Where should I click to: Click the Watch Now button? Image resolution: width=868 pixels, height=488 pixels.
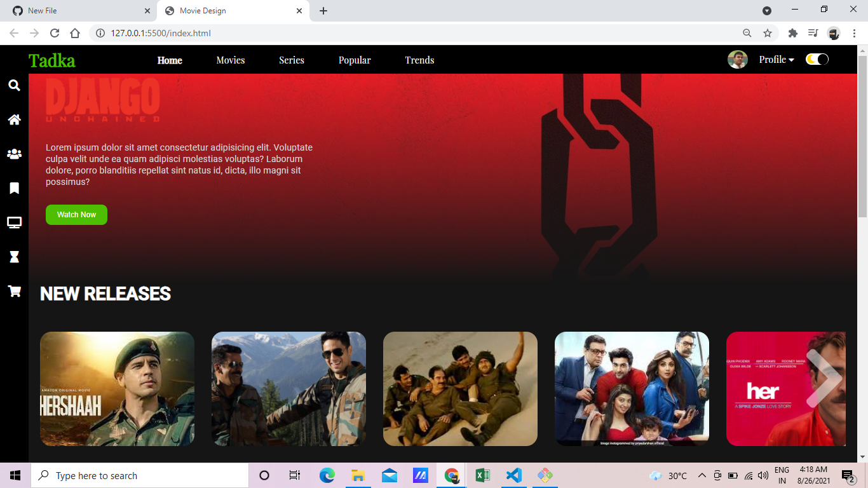(x=76, y=215)
